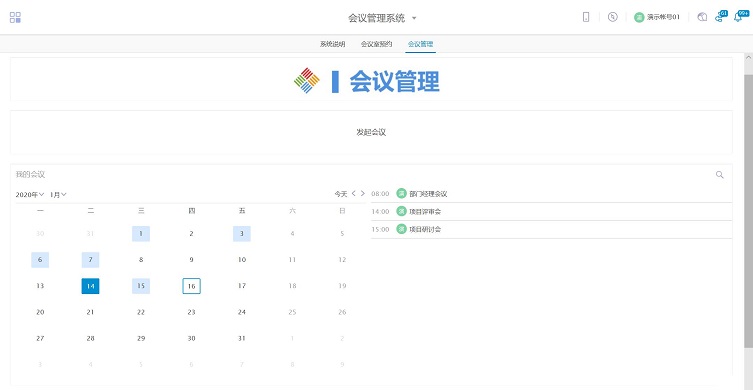Click the green avatar on the 08:00 meeting
753x390 pixels.
pos(401,194)
